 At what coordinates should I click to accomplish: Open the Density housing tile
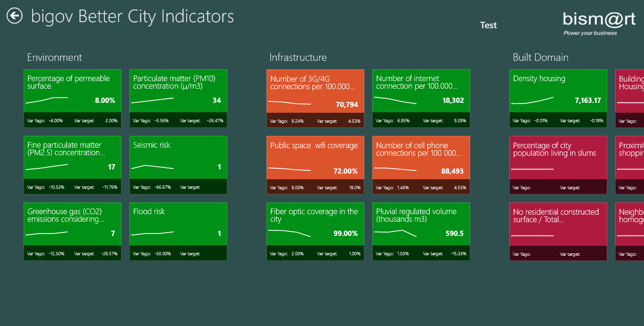558,98
